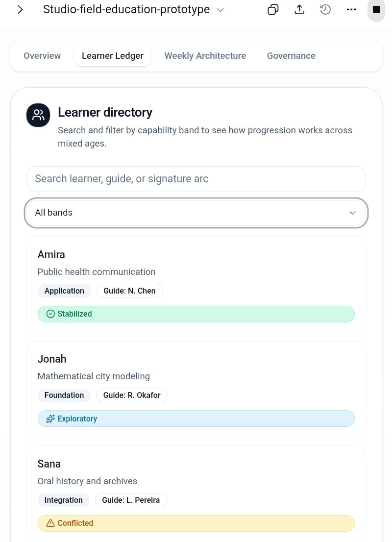The image size is (392, 542).
Task: Select the Guide: L. Pereira chip under Sana
Action: pos(131,500)
